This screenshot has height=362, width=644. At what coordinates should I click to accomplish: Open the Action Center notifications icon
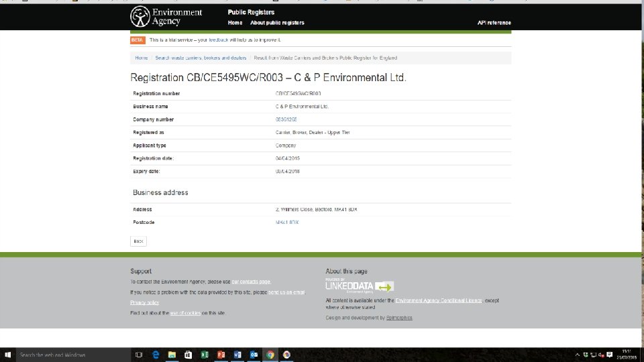610,355
